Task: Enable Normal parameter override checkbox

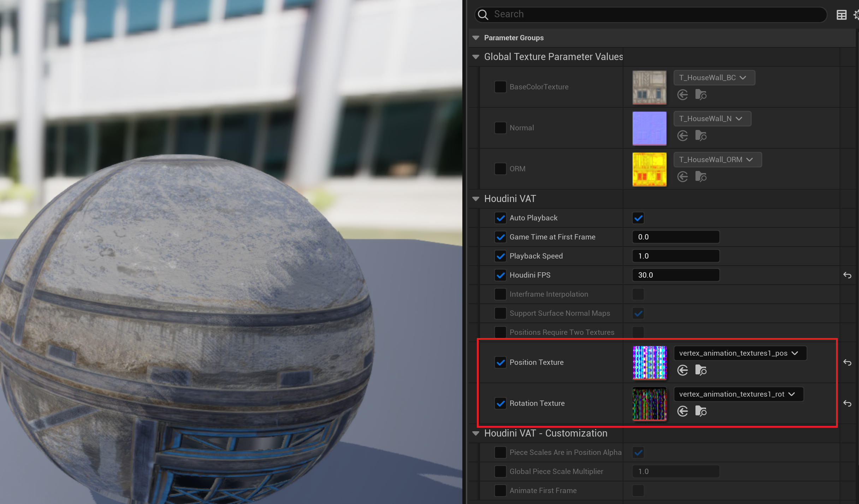Action: tap(500, 128)
